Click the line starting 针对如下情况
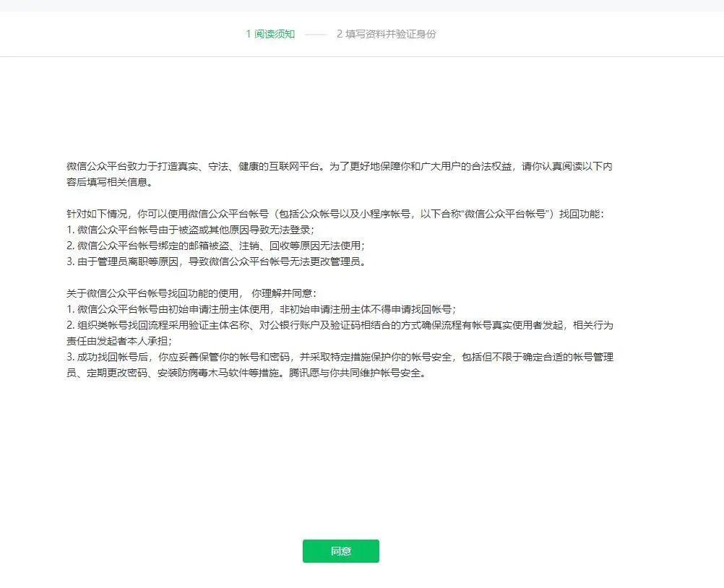The width and height of the screenshot is (724, 588). tap(335, 214)
